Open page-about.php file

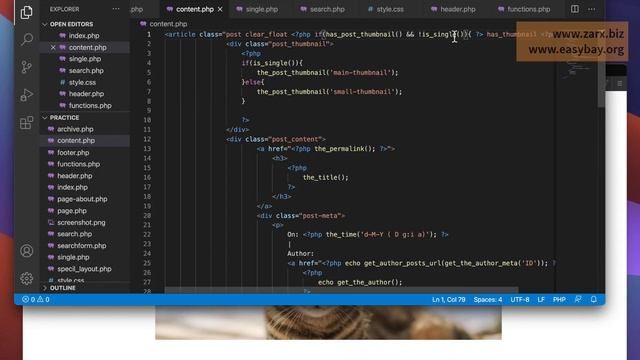[82, 199]
